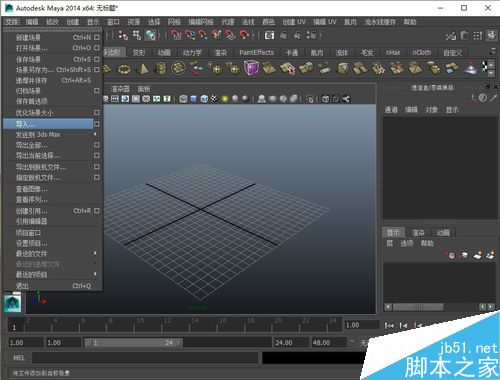
Task: Open the 帮助 menu in menu bar
Action: (x=410, y=22)
